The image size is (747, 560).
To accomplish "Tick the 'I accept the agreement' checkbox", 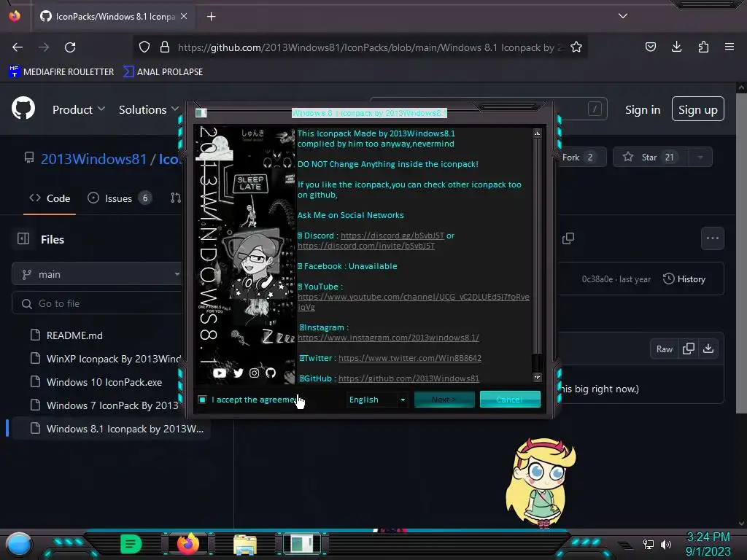I will point(203,400).
